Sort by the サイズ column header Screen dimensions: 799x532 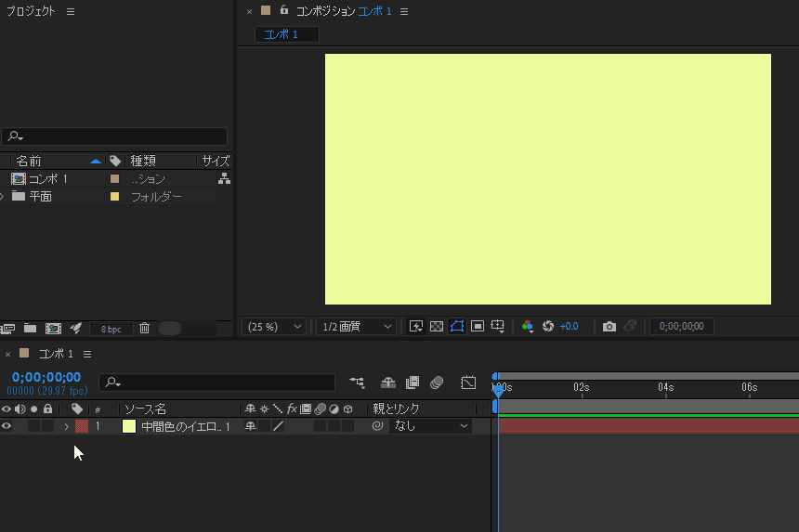click(x=216, y=161)
